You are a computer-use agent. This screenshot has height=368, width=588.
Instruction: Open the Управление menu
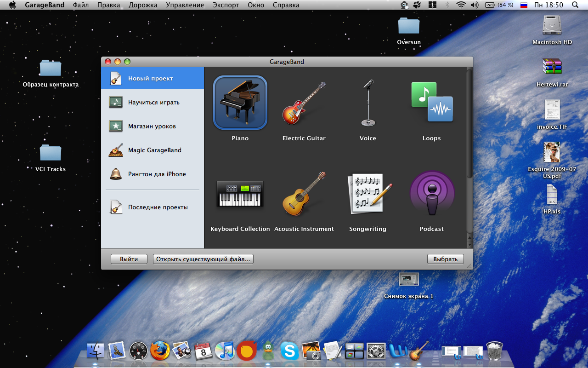(185, 5)
